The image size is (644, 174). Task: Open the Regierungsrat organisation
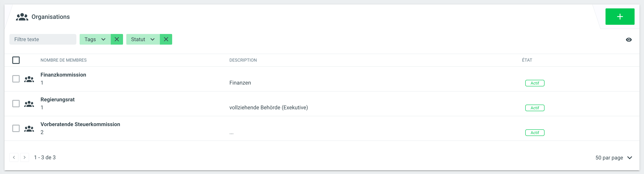point(58,99)
